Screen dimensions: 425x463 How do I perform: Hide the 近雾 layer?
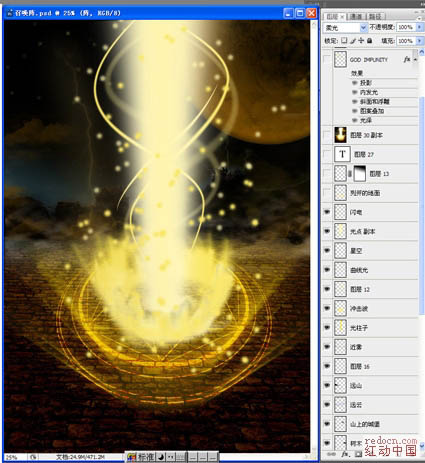click(x=327, y=347)
